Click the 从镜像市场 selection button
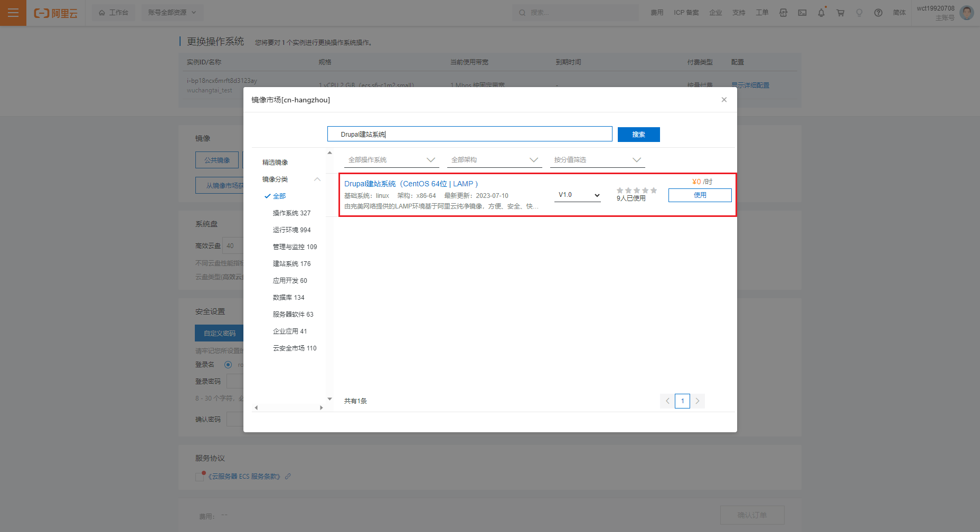Screen dimensions: 980x532 [220, 185]
